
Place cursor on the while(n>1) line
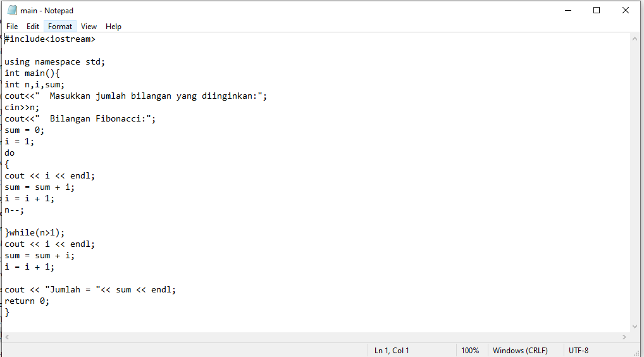click(x=35, y=233)
